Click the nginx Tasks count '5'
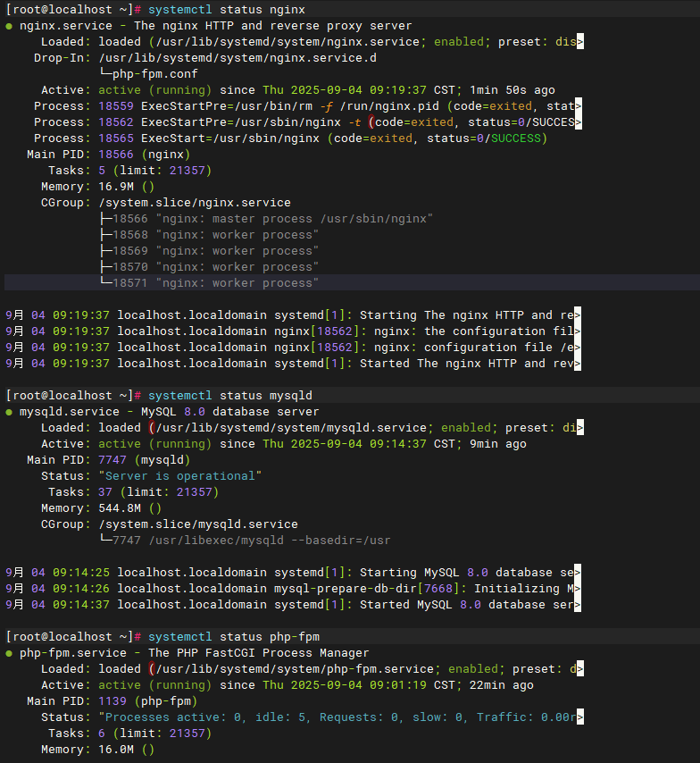The image size is (700, 763). point(102,171)
